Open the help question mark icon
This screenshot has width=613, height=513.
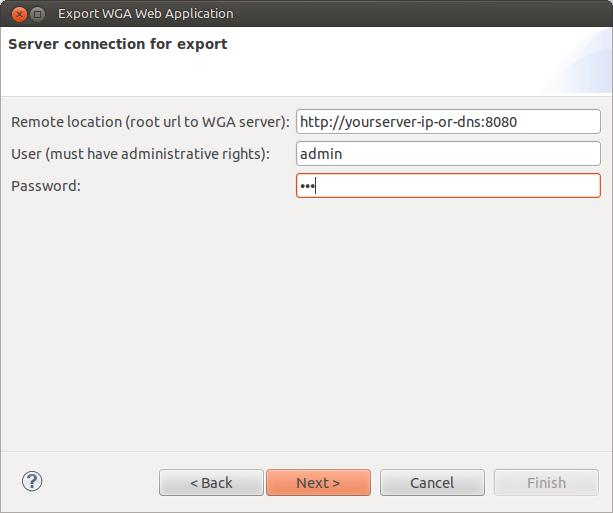(x=32, y=481)
